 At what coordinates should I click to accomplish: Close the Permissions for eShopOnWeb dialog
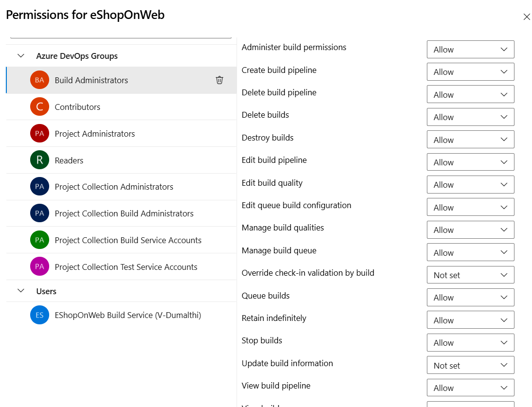click(x=527, y=17)
